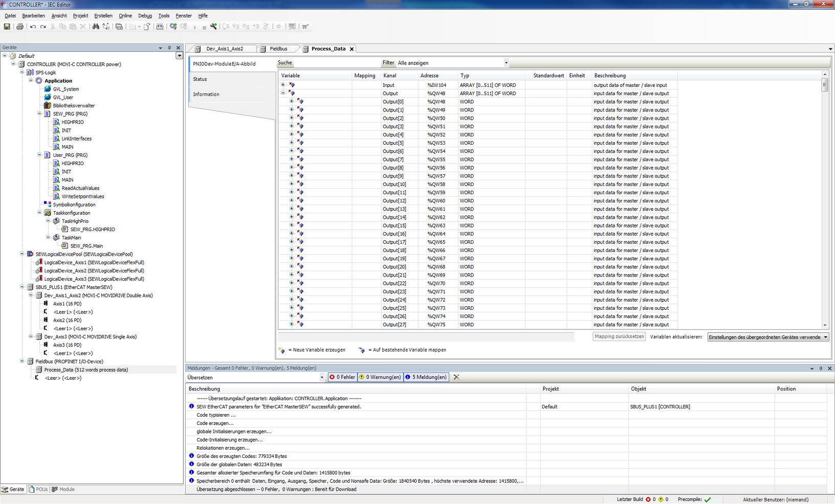Click the Mapping zurücksetzen button
The image size is (835, 504).
pyautogui.click(x=619, y=337)
